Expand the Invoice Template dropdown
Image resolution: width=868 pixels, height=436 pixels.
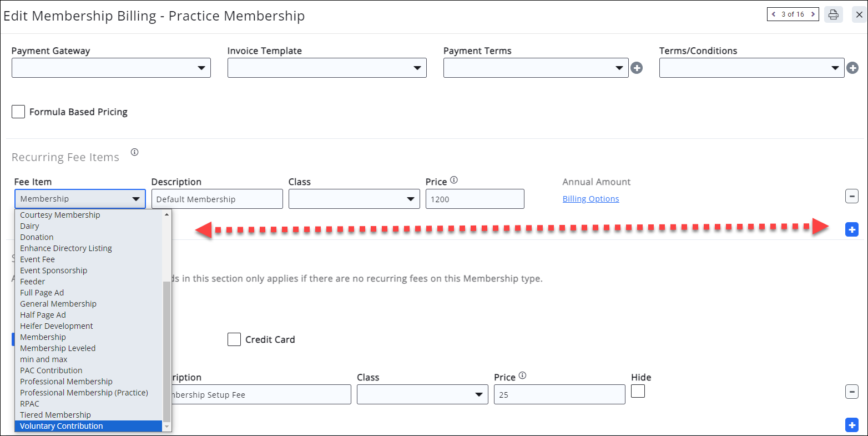coord(327,68)
